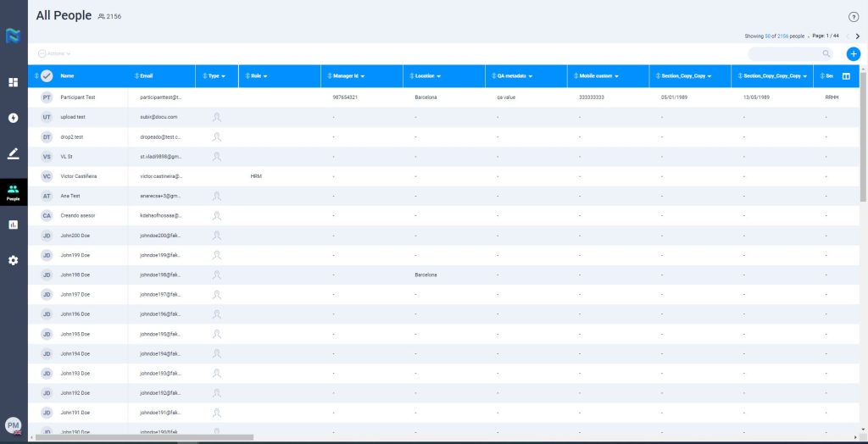Go to the next page arrow
The height and width of the screenshot is (444, 868).
point(857,36)
